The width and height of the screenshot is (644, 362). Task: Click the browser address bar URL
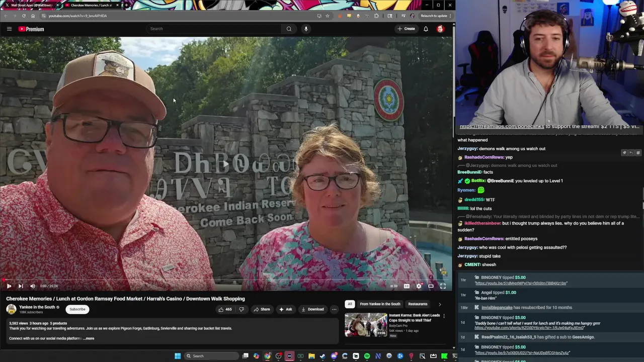pos(77,16)
